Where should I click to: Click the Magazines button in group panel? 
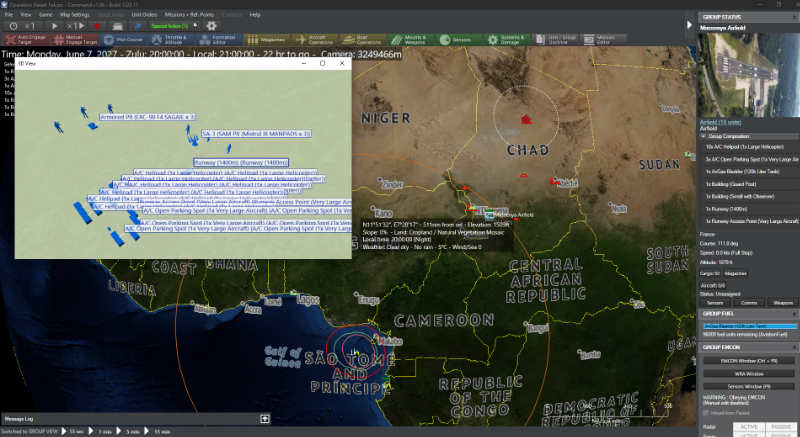(x=735, y=274)
